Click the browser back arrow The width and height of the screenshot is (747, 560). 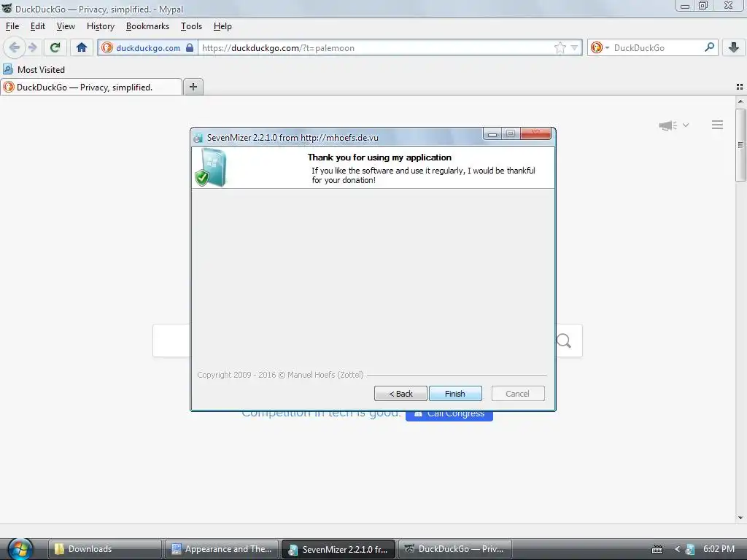(x=15, y=47)
